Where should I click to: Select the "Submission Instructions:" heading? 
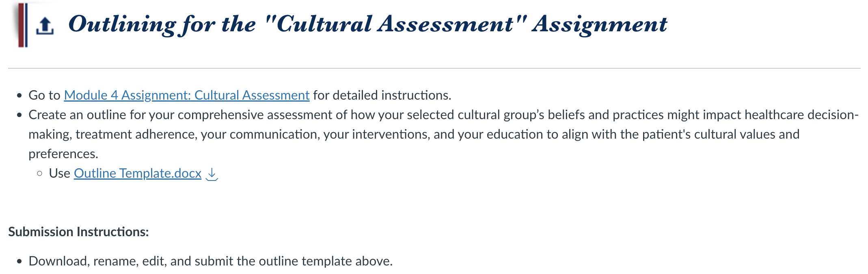[x=78, y=232]
